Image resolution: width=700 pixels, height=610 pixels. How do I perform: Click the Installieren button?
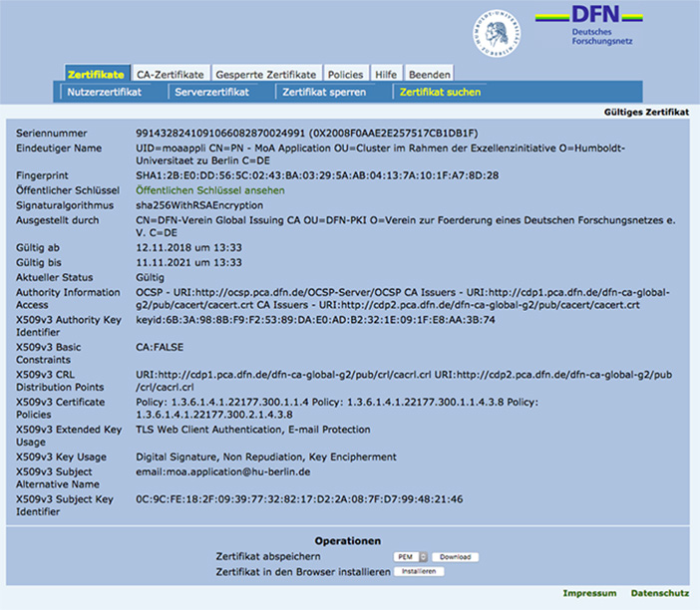click(x=418, y=571)
